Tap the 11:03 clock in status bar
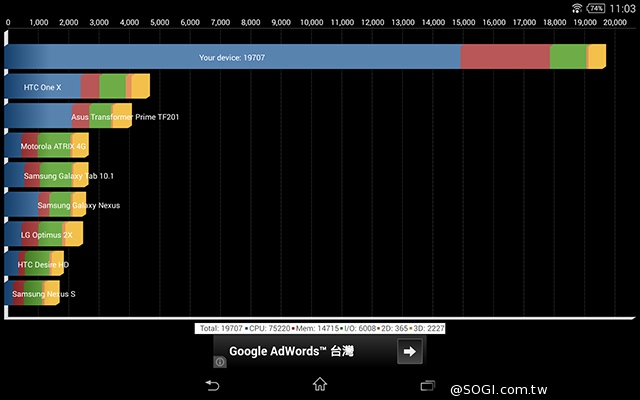Screen dimensions: 640x400 pyautogui.click(x=622, y=8)
